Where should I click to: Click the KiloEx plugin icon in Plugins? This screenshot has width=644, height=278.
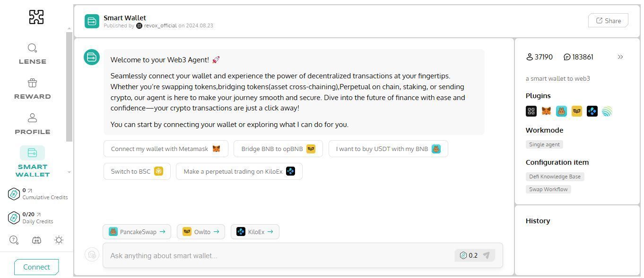[x=592, y=111]
